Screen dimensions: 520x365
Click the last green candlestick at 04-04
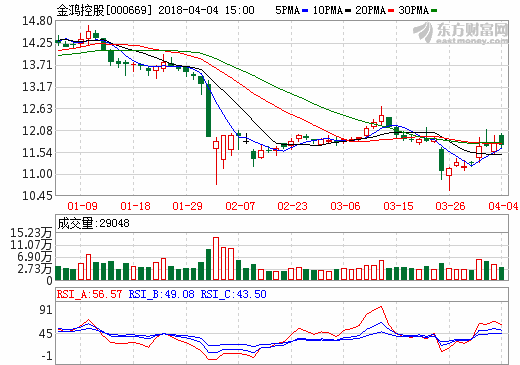tap(502, 140)
